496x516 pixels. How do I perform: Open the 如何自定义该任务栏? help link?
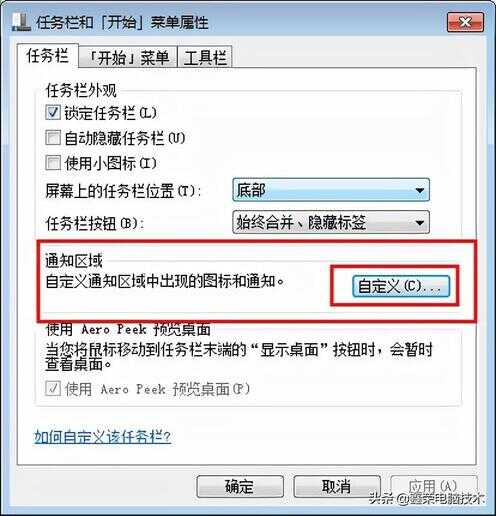pos(103,436)
